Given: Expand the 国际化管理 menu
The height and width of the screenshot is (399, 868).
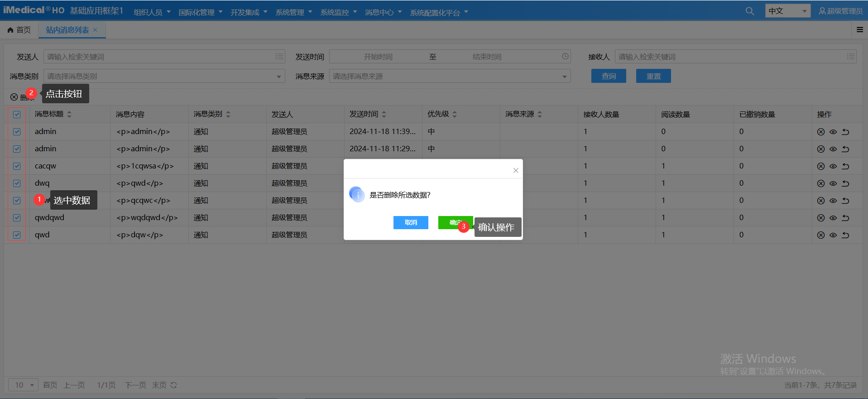Looking at the screenshot, I should point(201,12).
